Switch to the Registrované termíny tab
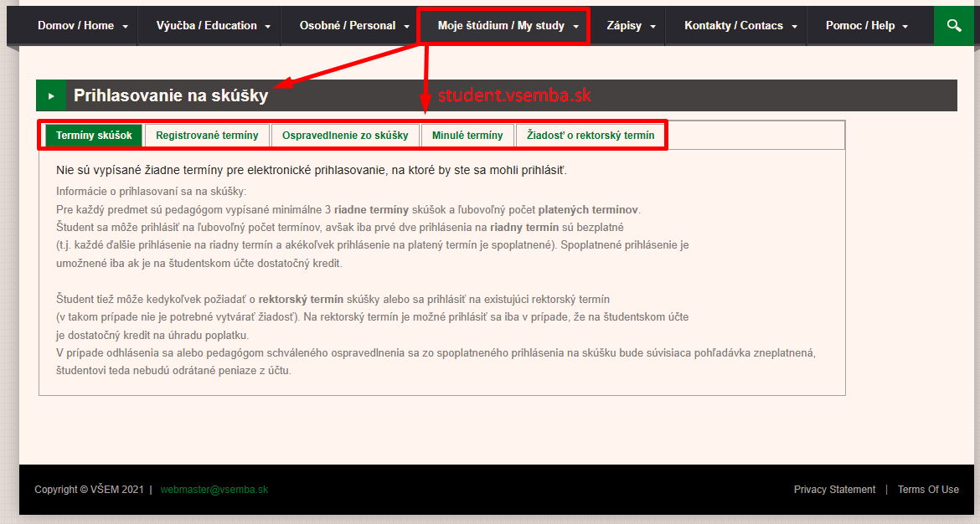Image resolution: width=980 pixels, height=524 pixels. click(207, 136)
